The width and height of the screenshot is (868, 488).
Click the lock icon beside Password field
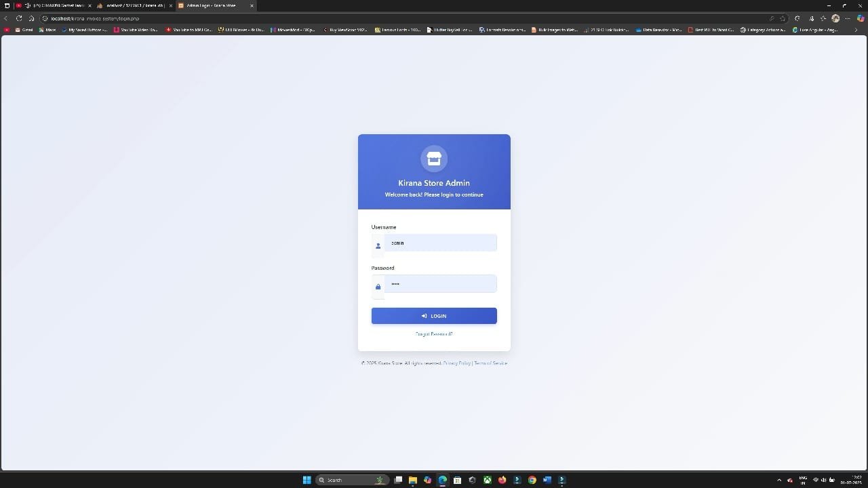pyautogui.click(x=378, y=287)
